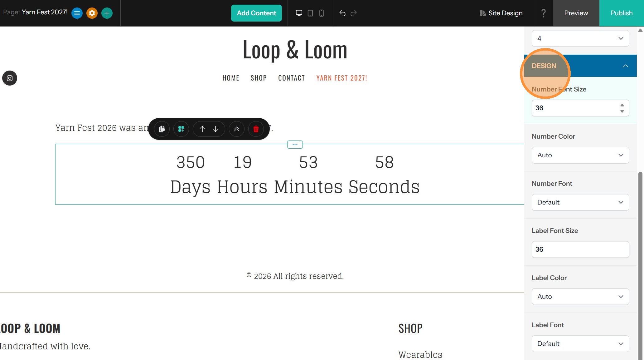Move the block up with arrow
The width and height of the screenshot is (644, 360).
[x=202, y=129]
